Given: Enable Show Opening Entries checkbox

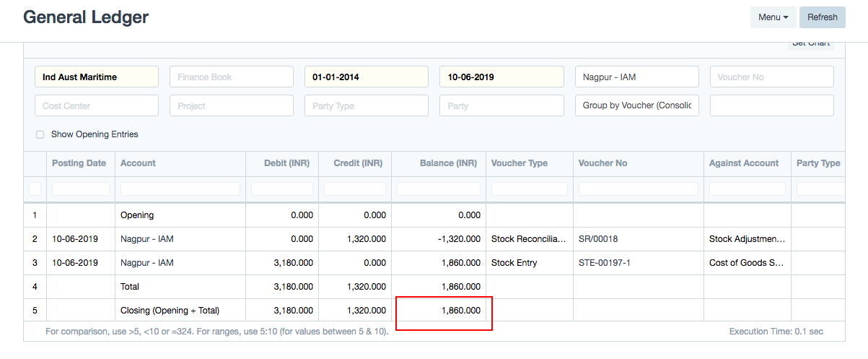Looking at the screenshot, I should 40,134.
